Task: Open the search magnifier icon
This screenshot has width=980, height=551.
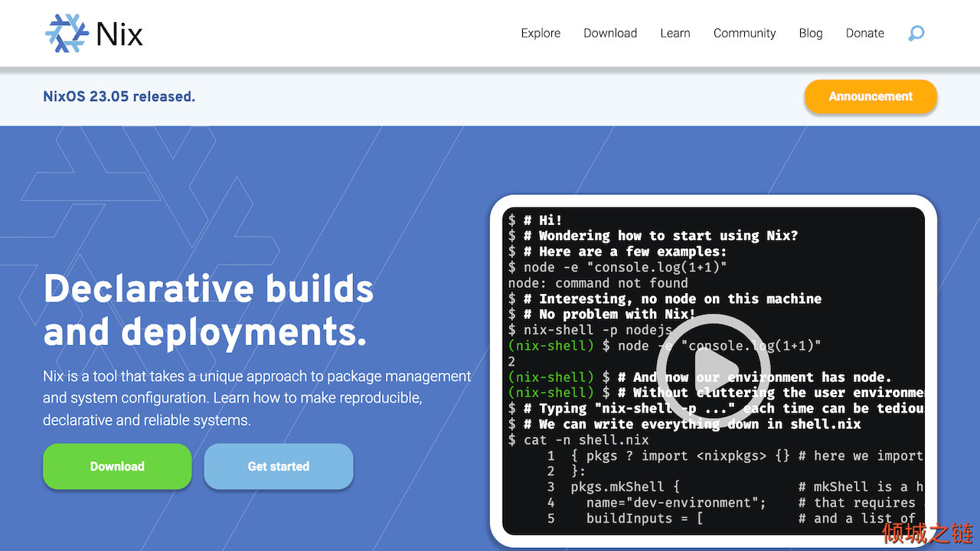Action: pos(916,34)
